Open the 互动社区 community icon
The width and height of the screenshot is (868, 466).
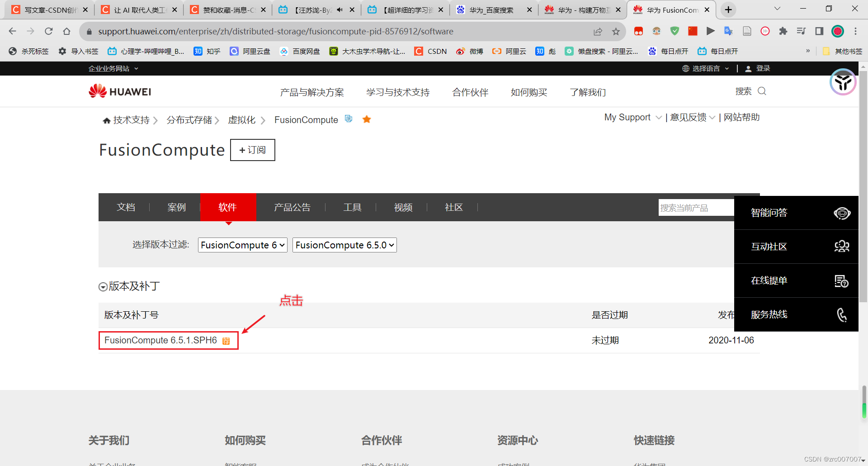click(x=842, y=247)
